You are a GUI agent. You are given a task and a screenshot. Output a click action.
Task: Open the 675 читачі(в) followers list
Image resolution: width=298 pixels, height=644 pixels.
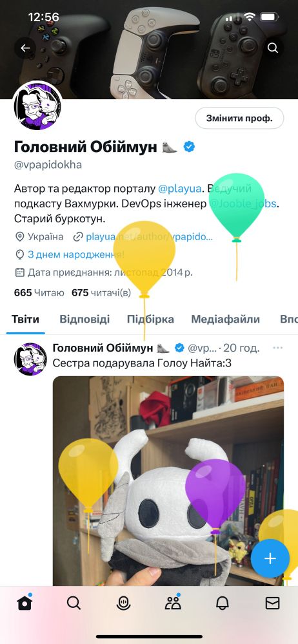tap(101, 292)
